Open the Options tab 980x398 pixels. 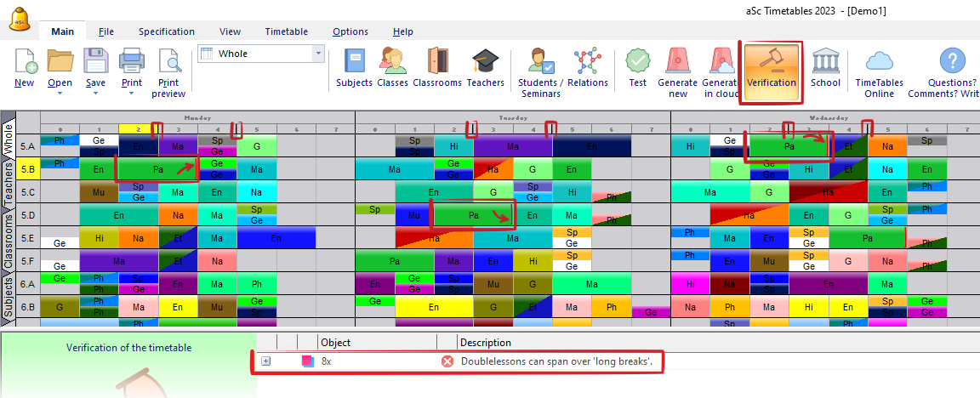pos(350,31)
